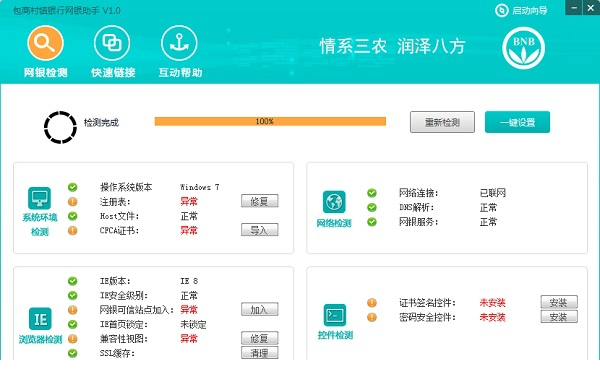
Task: Click green check beside 网络连接
Action: (372, 193)
